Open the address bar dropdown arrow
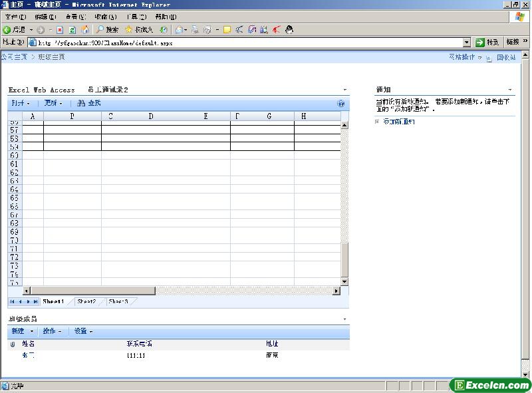532x393 pixels. [467, 43]
